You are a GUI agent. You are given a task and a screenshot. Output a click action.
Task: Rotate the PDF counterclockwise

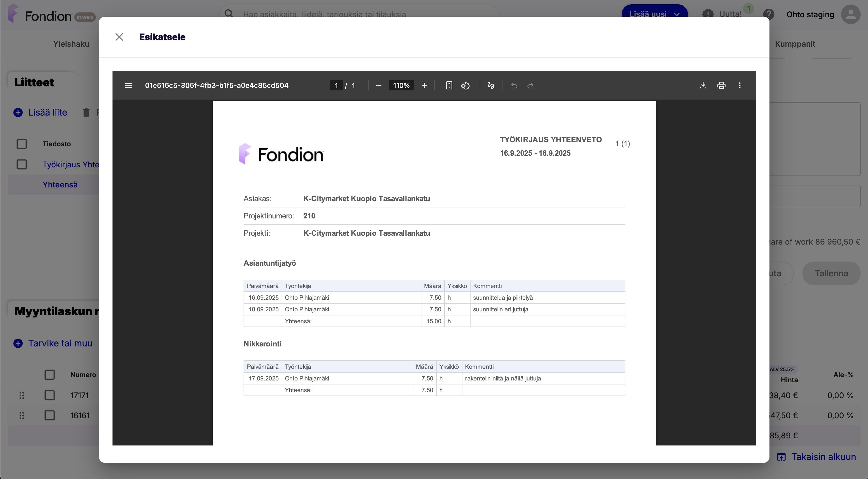[465, 86]
